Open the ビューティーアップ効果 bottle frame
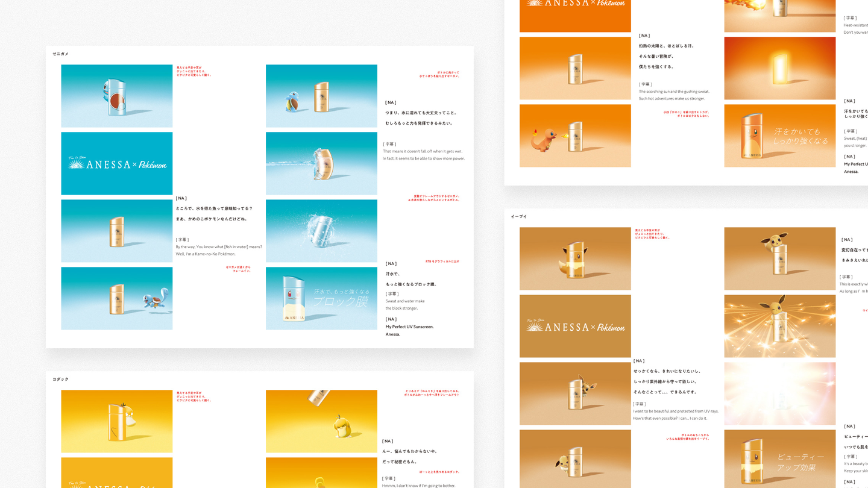The image size is (868, 488). 780,458
